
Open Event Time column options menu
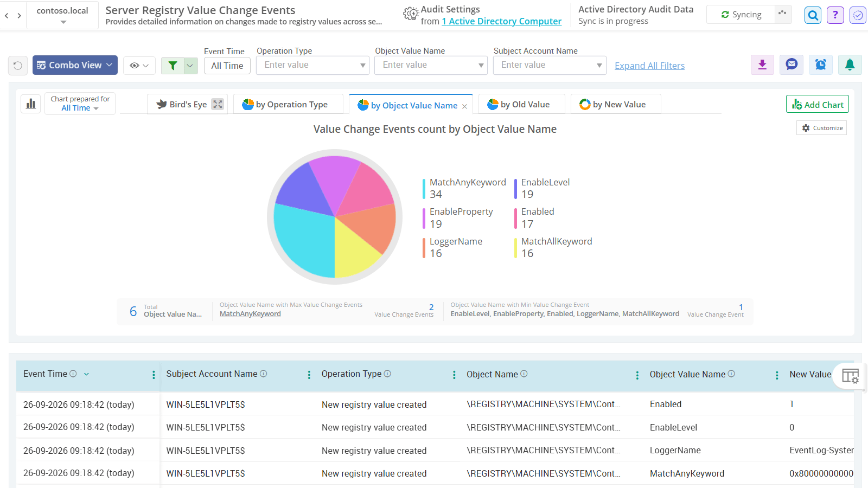tap(154, 375)
